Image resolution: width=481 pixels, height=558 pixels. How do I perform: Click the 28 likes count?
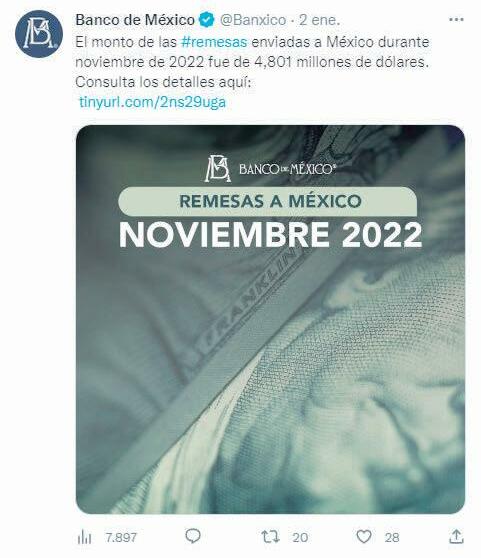click(392, 537)
